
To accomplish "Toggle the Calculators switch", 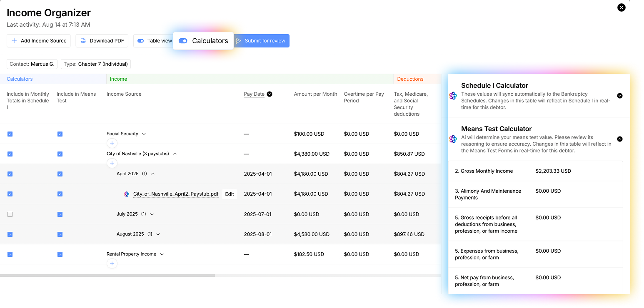I will click(x=183, y=41).
